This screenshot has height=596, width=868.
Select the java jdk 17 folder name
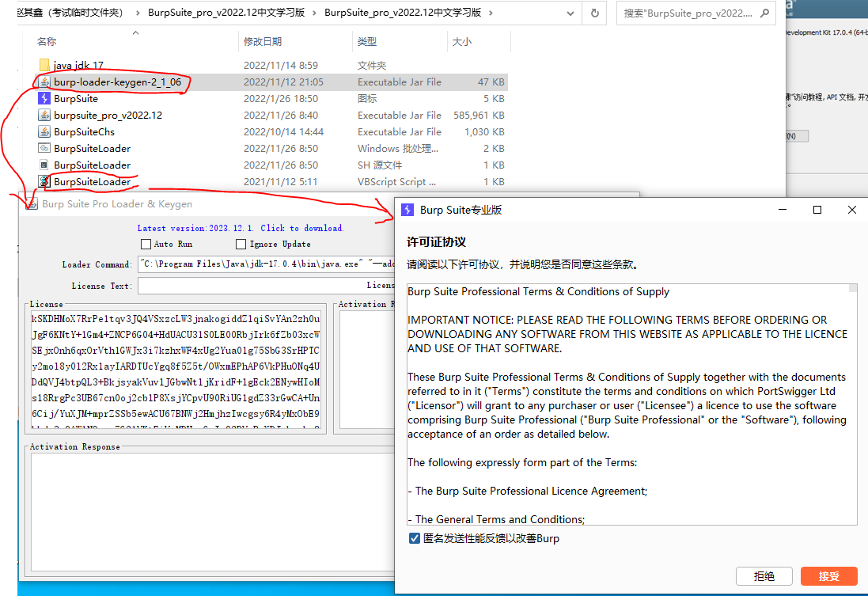(x=78, y=66)
